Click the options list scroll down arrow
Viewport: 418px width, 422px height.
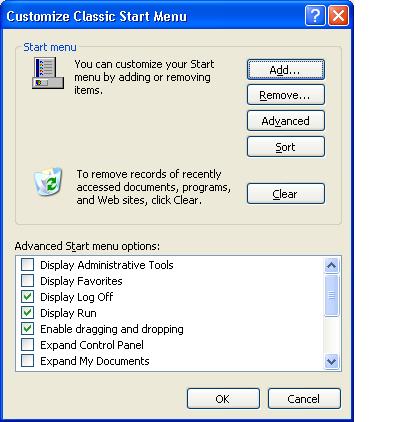[x=331, y=361]
